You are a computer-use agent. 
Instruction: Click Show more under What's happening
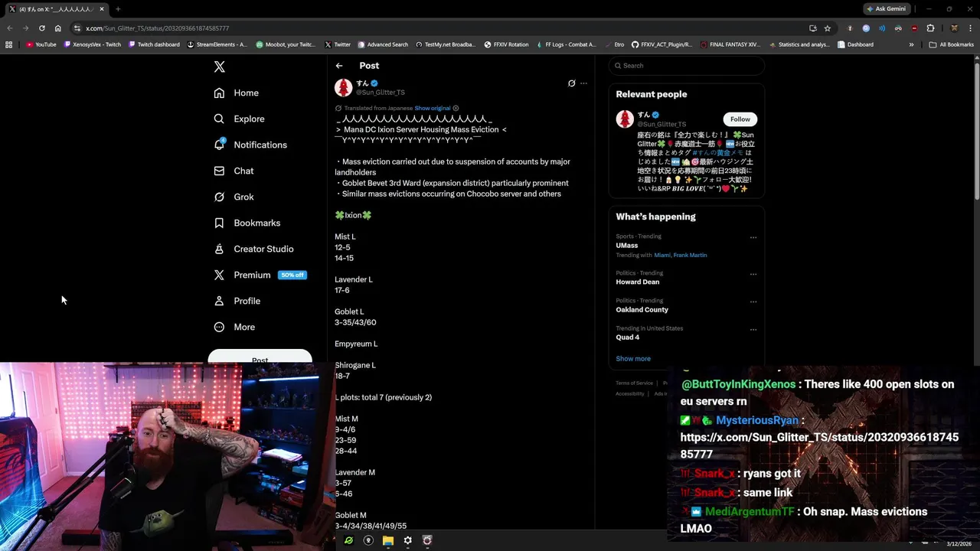pos(633,359)
